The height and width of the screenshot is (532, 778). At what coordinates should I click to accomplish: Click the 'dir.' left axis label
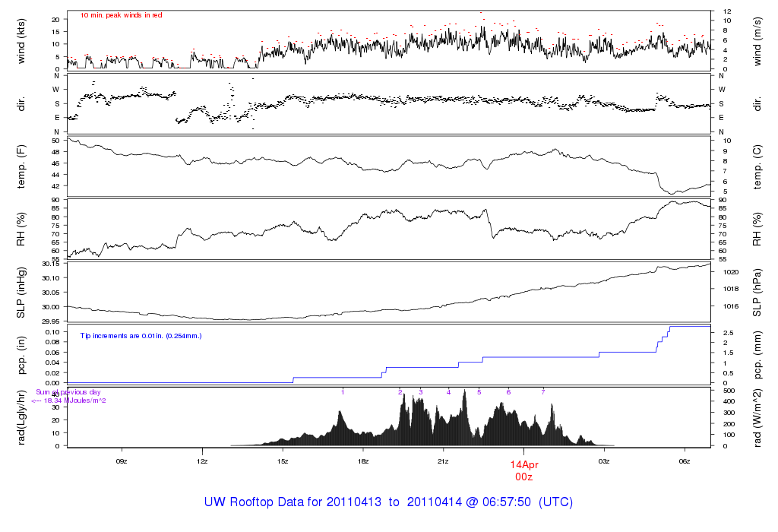21,104
